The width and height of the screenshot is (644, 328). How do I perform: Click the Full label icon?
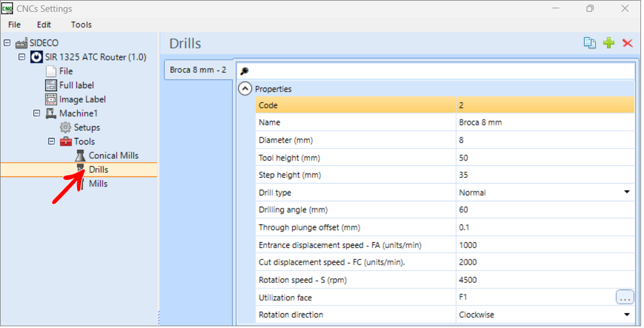(51, 85)
